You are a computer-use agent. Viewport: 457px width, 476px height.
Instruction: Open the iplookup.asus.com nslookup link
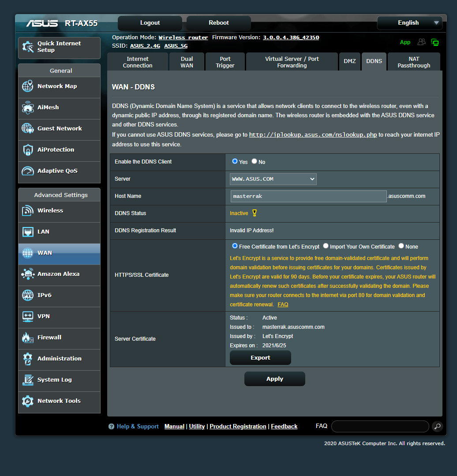point(313,134)
